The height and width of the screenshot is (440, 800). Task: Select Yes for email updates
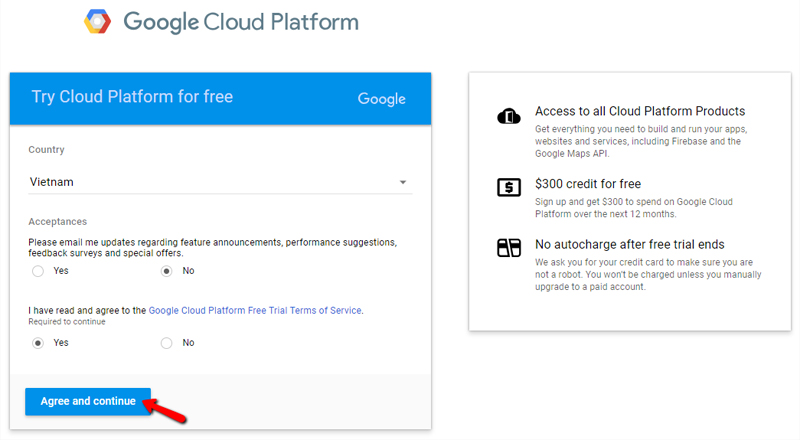pos(38,271)
